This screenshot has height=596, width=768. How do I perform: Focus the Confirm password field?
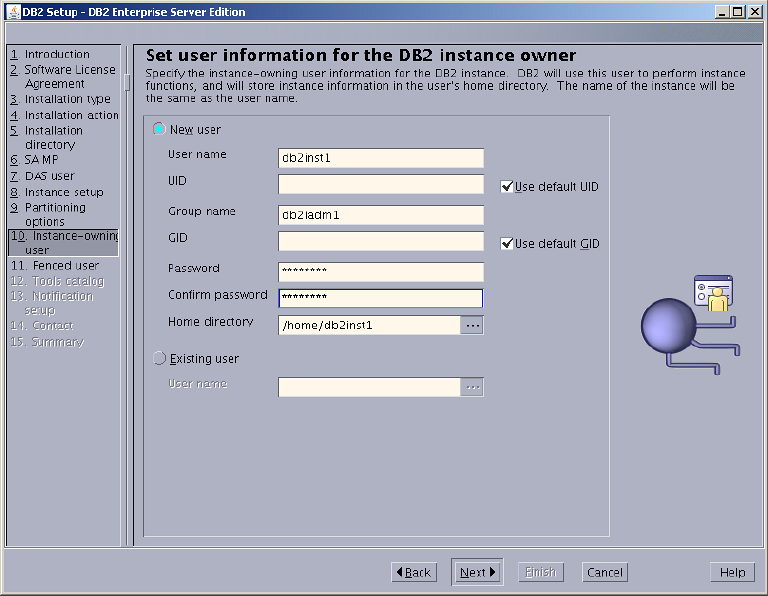381,298
